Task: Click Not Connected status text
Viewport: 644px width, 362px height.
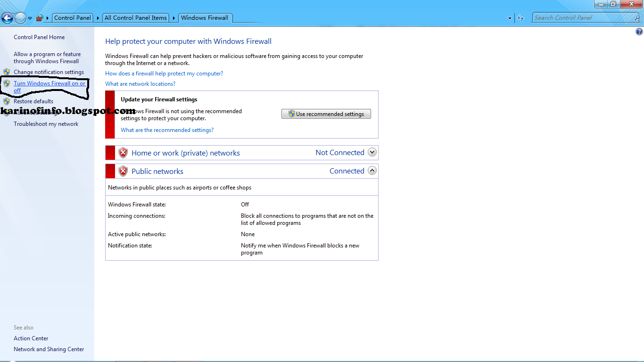Action: [340, 153]
